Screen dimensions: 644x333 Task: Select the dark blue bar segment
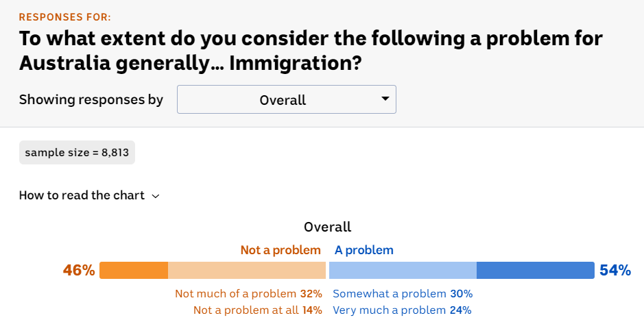(x=535, y=270)
